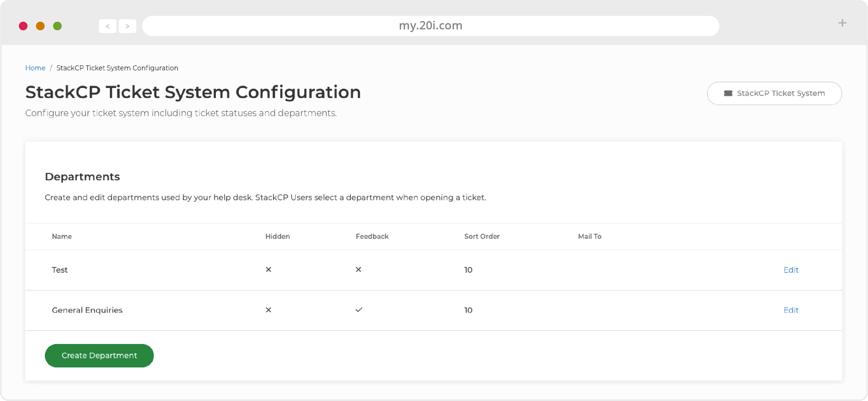This screenshot has height=401, width=868.
Task: Click the red close window dot
Action: (x=23, y=26)
